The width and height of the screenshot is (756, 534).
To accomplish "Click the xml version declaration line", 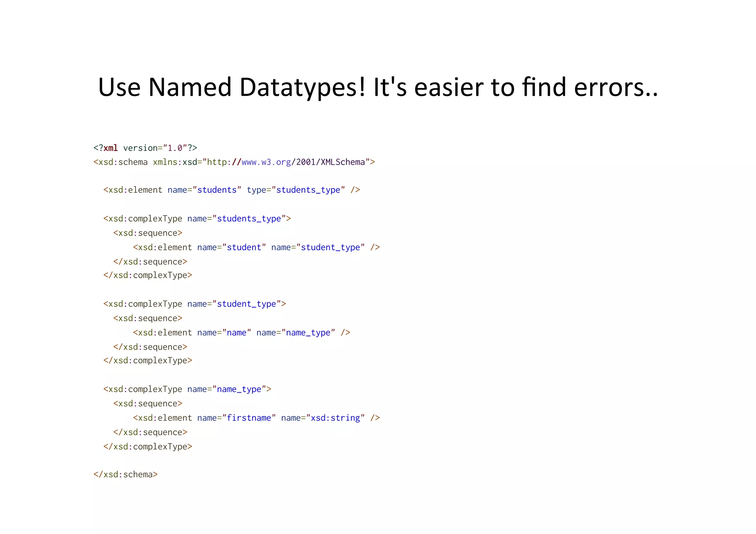I will [x=145, y=148].
